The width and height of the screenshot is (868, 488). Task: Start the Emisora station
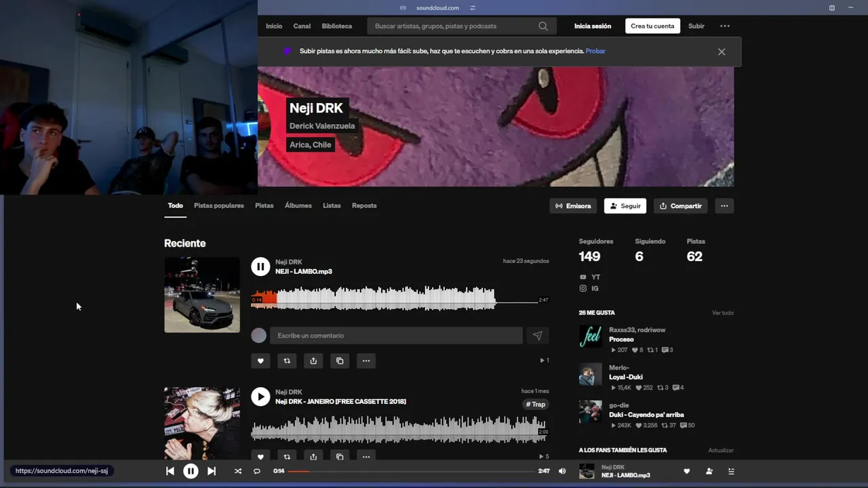[x=573, y=206]
